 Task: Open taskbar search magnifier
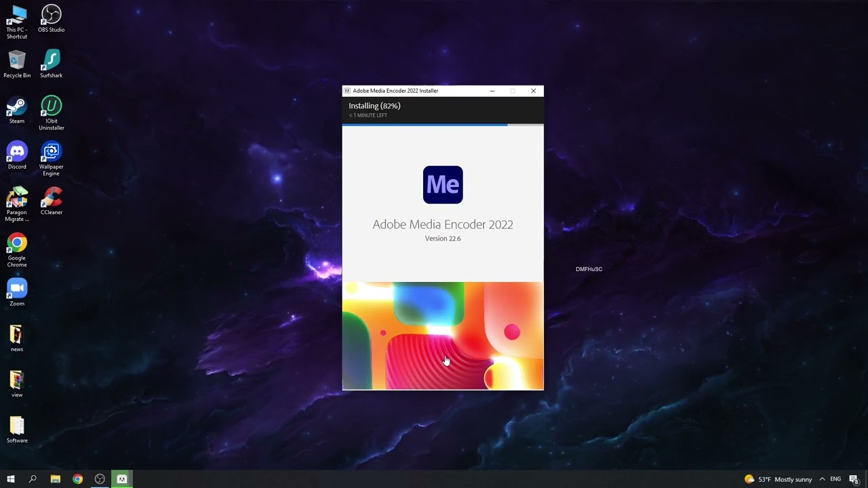pos(33,479)
